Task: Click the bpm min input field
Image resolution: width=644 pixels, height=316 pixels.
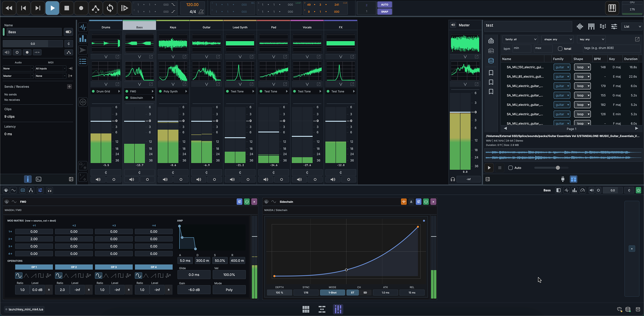Action: click(x=522, y=48)
